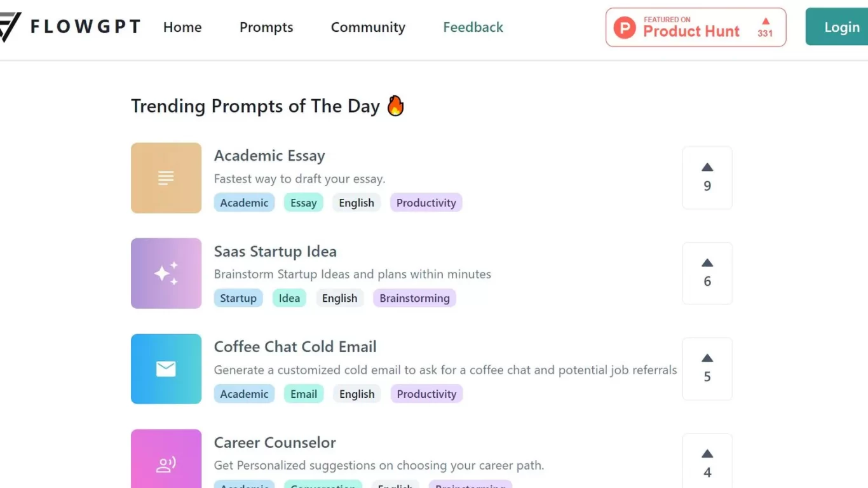
Task: Click the Brainstorming tag under Saas Startup Idea
Action: pyautogui.click(x=414, y=298)
